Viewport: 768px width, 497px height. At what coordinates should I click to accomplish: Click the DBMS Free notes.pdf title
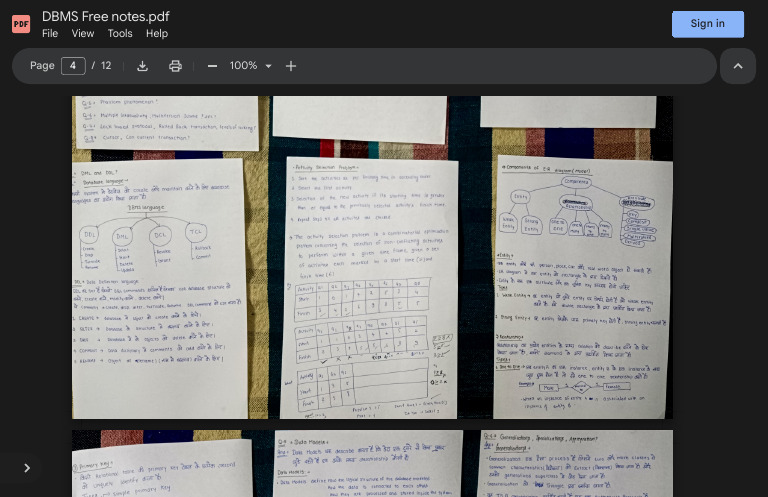(105, 16)
